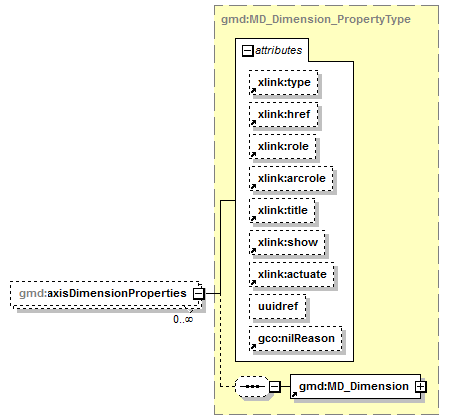Select the uuidref attribute
Viewport: 456px width, 420px height.
(x=277, y=306)
